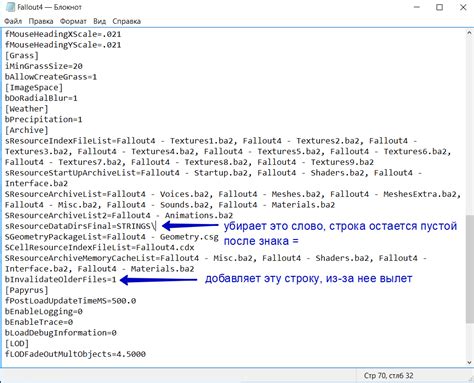Viewport: 474px width, 383px height.
Task: Click line bEnableLogging=0
Action: tap(44, 311)
